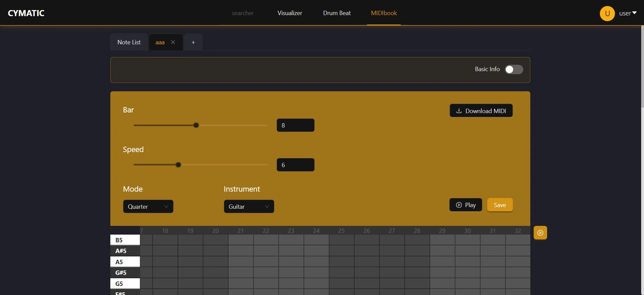Image resolution: width=644 pixels, height=295 pixels.
Task: Click column 18 in the grid header
Action: pos(165,231)
